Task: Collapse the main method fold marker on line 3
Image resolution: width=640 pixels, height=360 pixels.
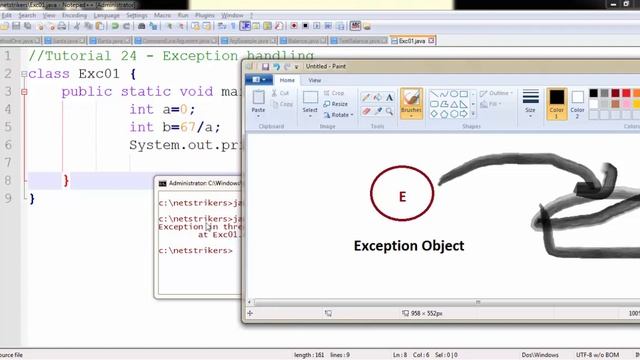Action: click(x=24, y=92)
